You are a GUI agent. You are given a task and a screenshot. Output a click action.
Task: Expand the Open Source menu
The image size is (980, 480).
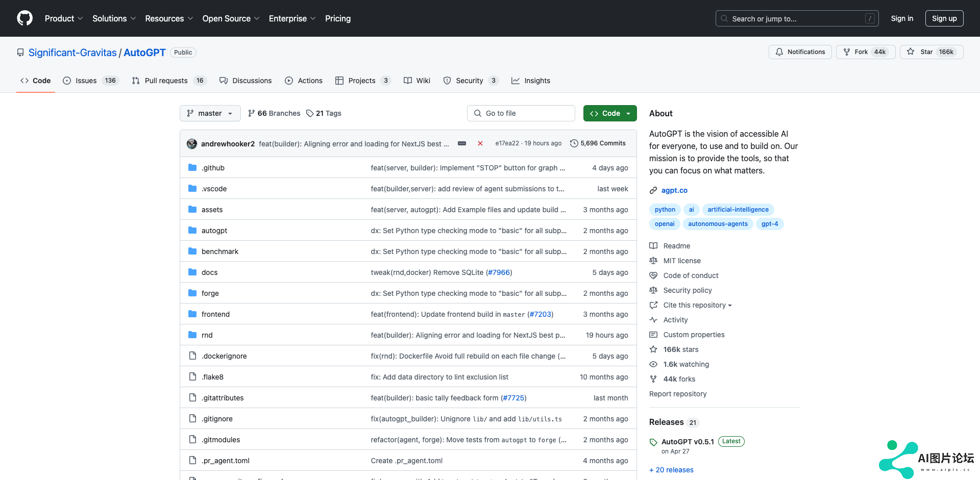point(231,18)
